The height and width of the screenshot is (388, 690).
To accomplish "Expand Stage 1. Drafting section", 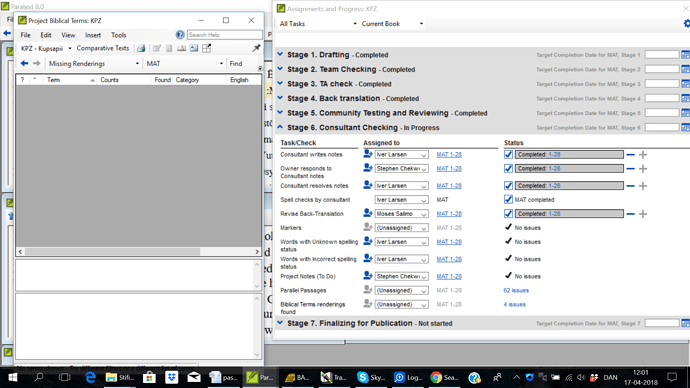I will coord(280,54).
